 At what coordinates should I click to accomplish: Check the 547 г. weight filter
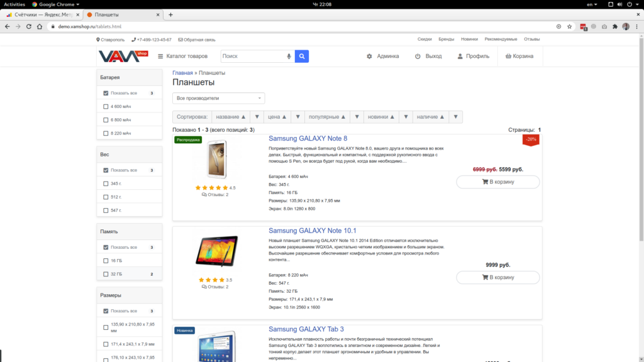pos(106,211)
